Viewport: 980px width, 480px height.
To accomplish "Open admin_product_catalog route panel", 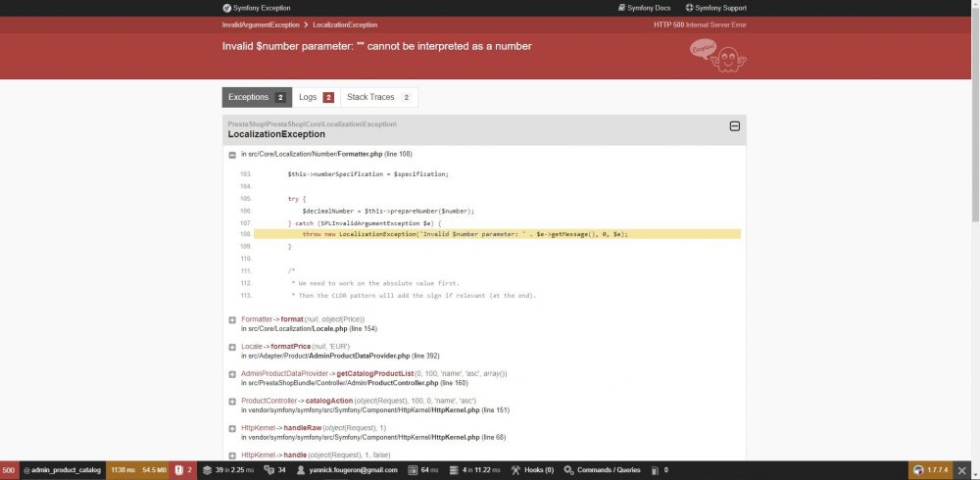I will point(62,470).
